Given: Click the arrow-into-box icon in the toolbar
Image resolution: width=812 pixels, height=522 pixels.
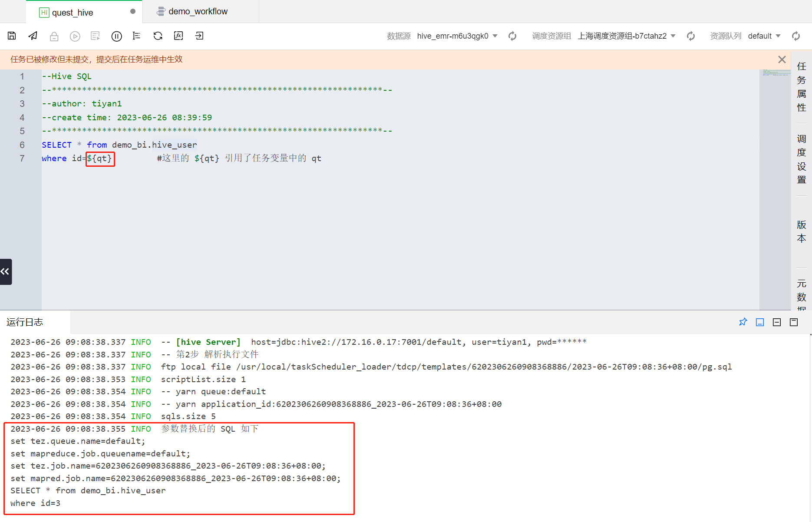Looking at the screenshot, I should [199, 36].
